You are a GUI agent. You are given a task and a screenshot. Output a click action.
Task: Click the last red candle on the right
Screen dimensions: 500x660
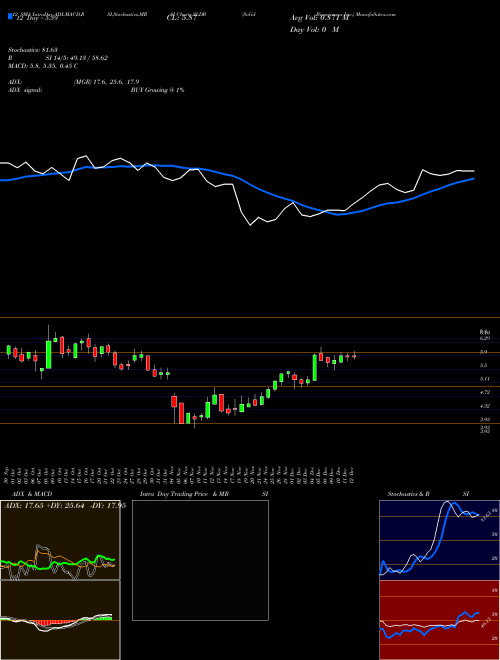(354, 357)
